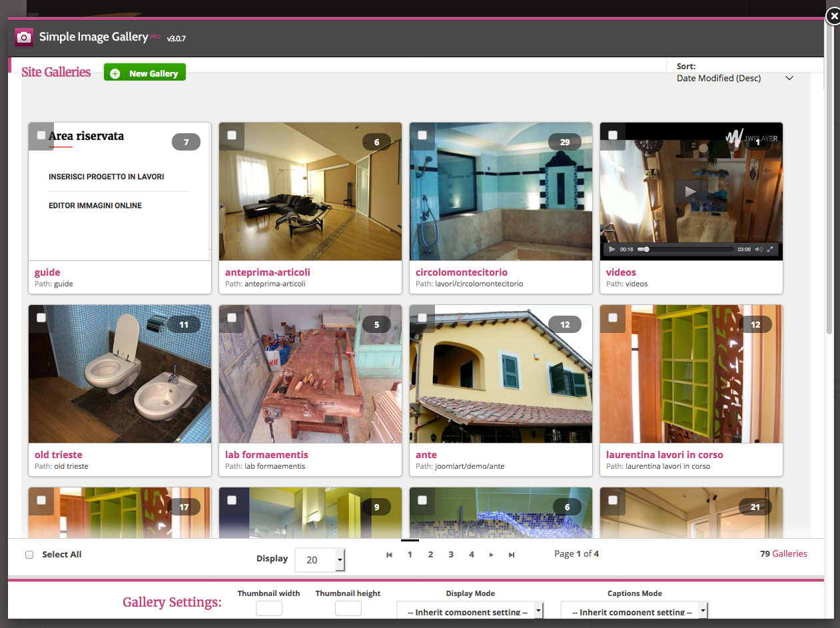Open the lab formaementis gallery link

pyautogui.click(x=266, y=455)
